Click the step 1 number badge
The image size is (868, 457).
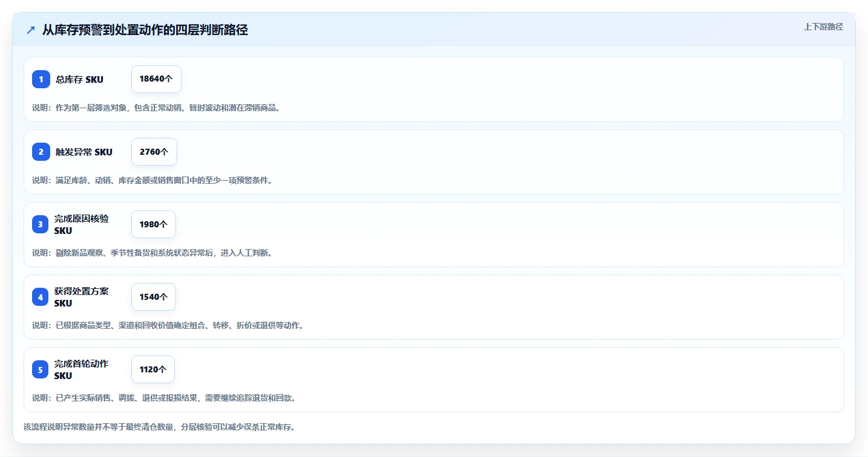coord(41,79)
